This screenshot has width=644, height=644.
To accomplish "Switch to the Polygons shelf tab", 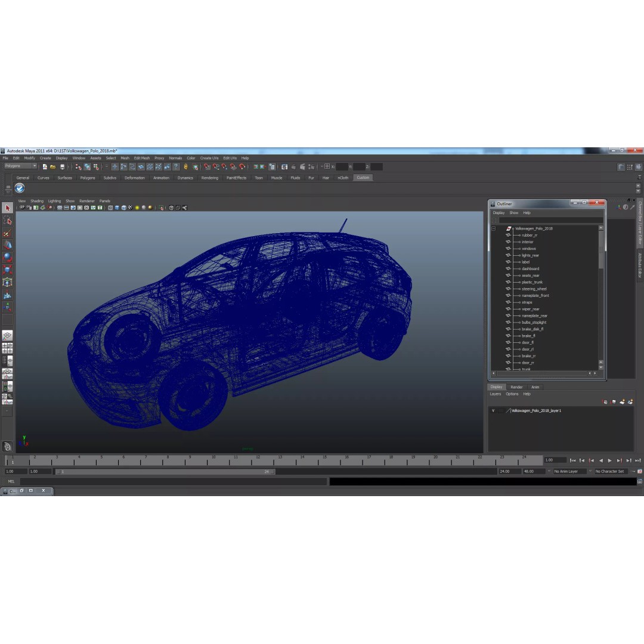I will (88, 178).
